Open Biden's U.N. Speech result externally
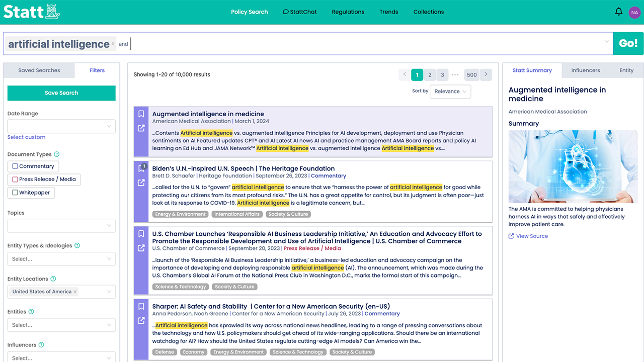 pos(141,183)
